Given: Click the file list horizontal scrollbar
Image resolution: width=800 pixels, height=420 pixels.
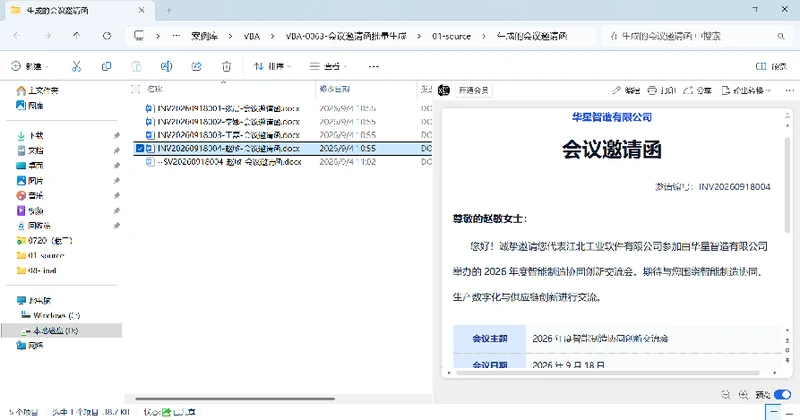Looking at the screenshot, I should [235, 399].
